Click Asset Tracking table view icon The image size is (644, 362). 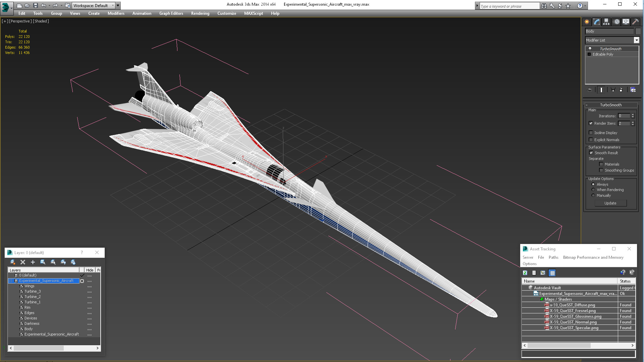[x=552, y=273]
